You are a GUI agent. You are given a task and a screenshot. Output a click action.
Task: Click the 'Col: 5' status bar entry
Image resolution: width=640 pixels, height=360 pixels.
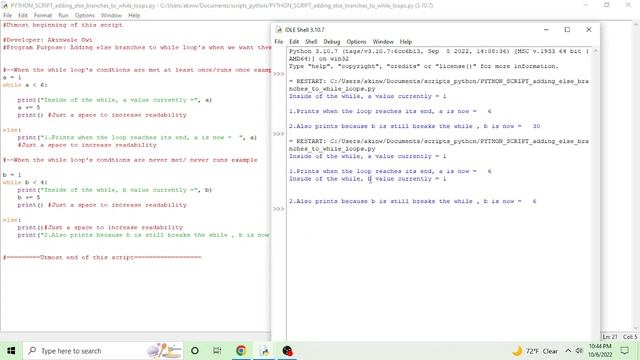[x=630, y=337]
